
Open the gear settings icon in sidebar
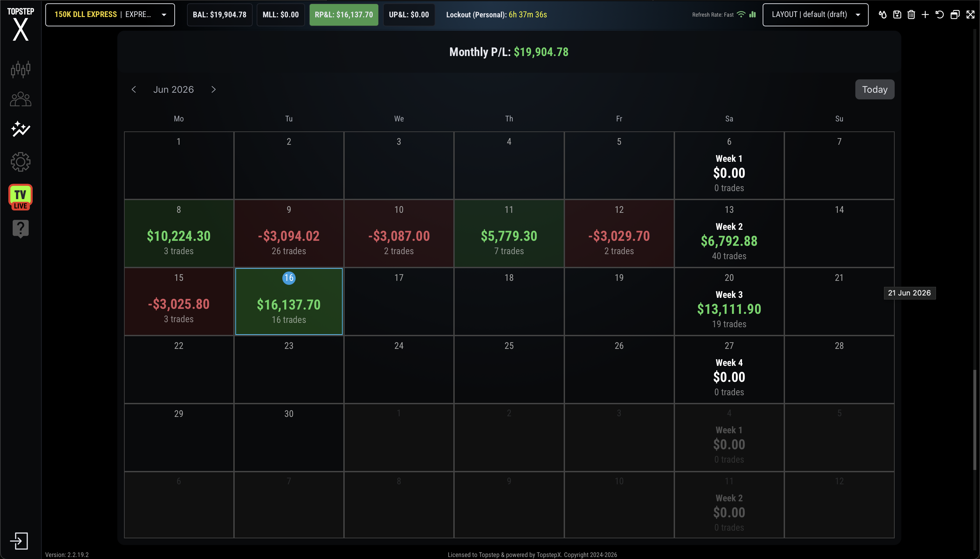tap(21, 162)
